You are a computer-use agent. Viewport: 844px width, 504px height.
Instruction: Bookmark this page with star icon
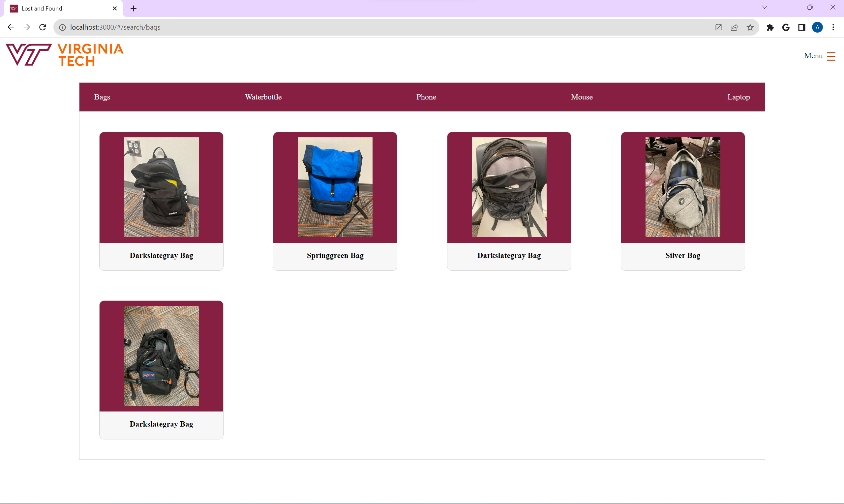750,28
